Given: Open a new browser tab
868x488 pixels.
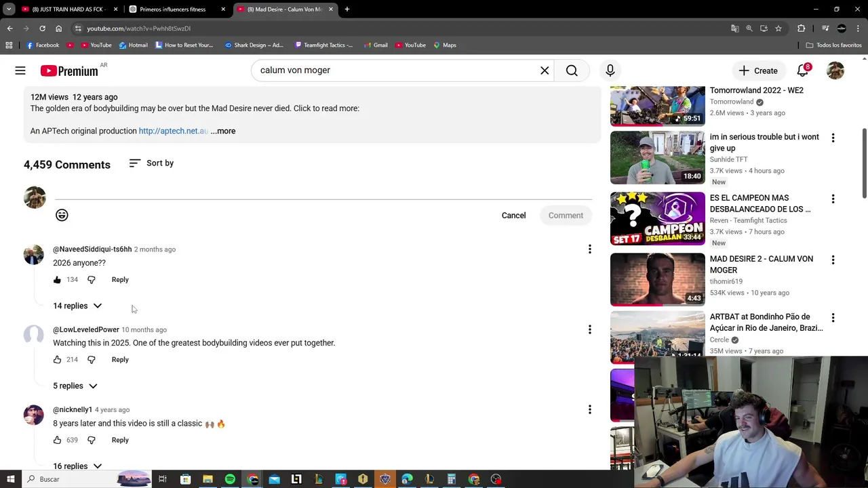Looking at the screenshot, I should point(347,9).
